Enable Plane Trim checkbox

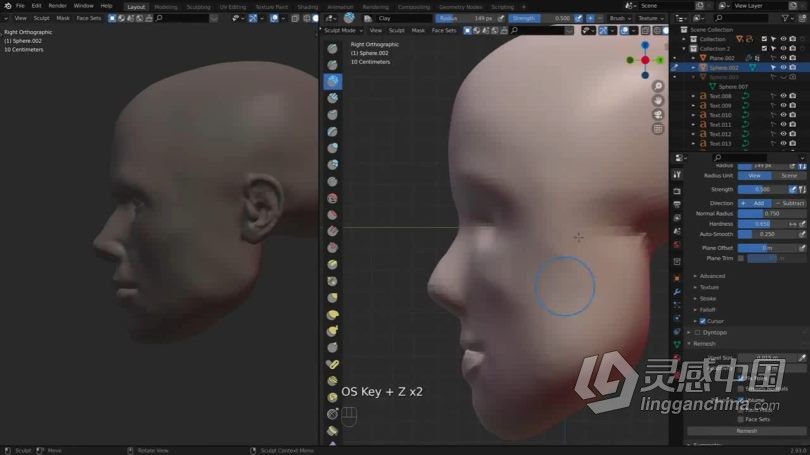point(741,258)
